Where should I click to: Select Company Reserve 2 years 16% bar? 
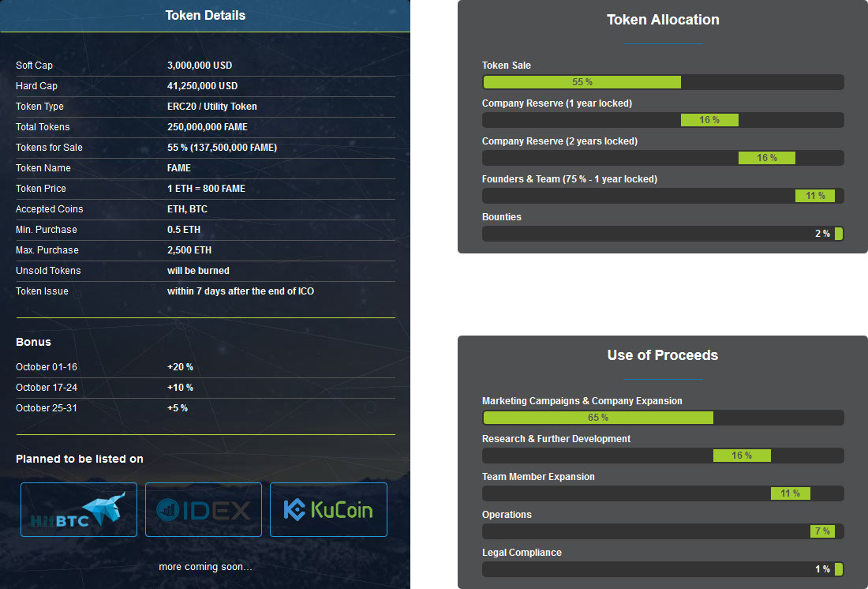(x=766, y=158)
